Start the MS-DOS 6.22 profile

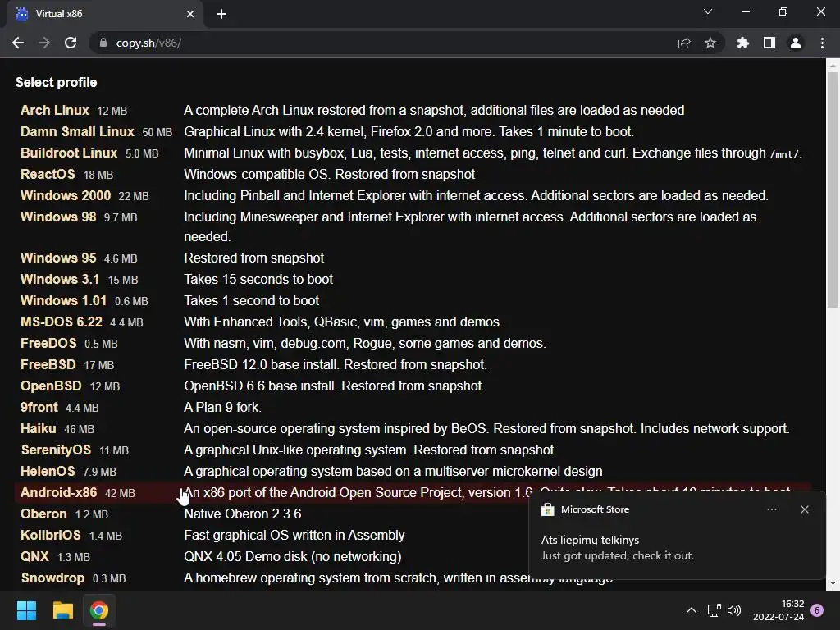point(61,322)
